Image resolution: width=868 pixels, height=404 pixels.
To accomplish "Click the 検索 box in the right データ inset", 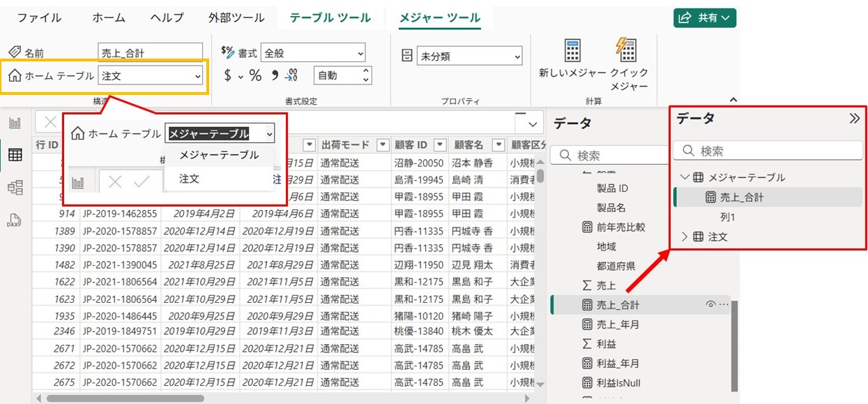I will coord(768,151).
